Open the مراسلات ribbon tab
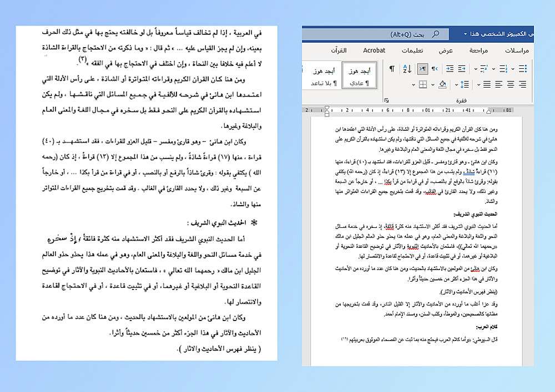 pyautogui.click(x=517, y=50)
